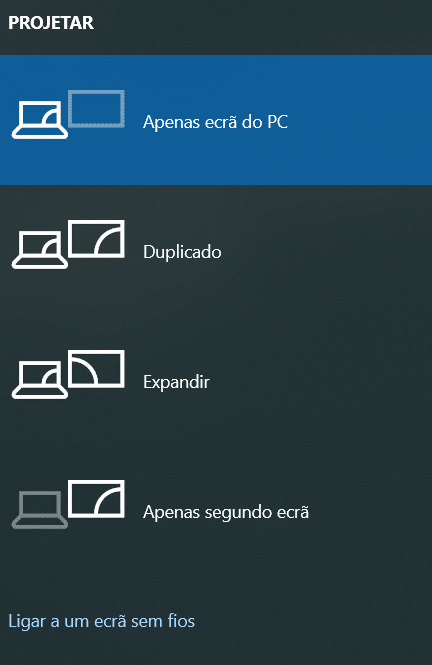Open the Ligar a um ecrã sem fios link
The image size is (432, 665).
(102, 621)
